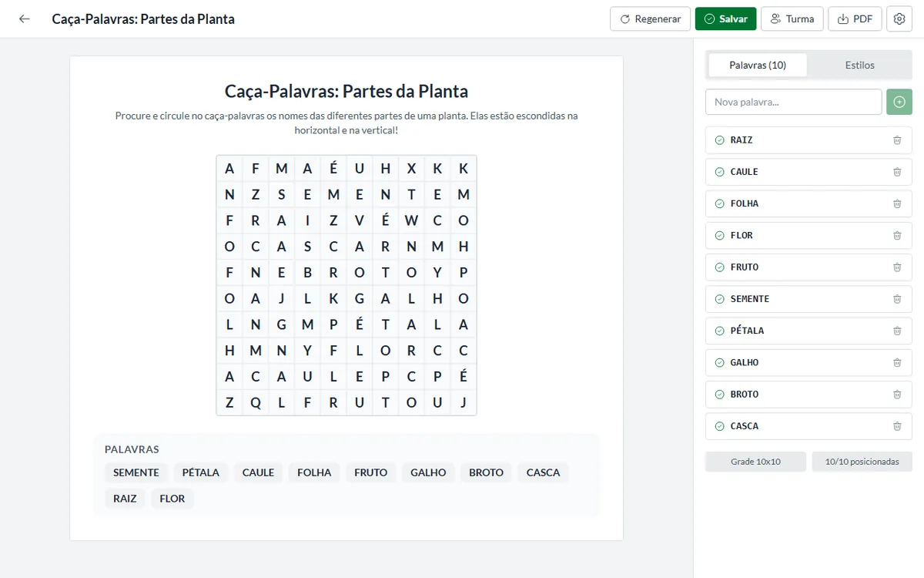
Task: Select the RAIZ chip below the grid
Action: [125, 499]
